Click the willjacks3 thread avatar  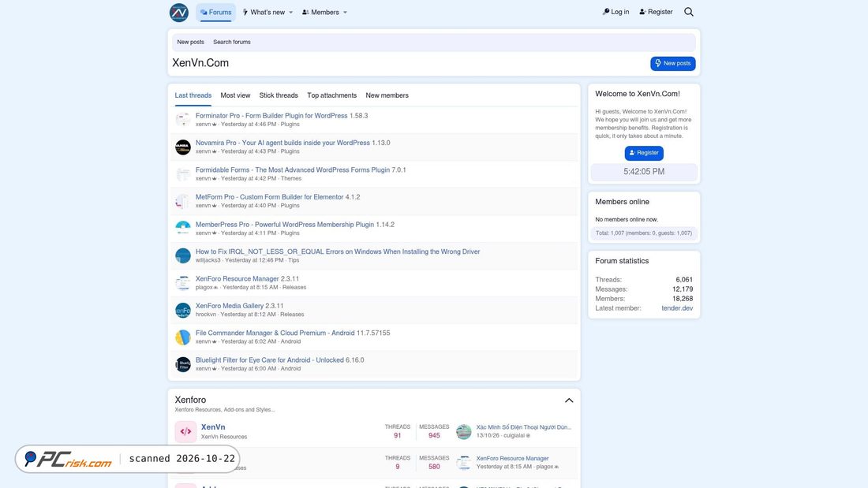point(183,255)
